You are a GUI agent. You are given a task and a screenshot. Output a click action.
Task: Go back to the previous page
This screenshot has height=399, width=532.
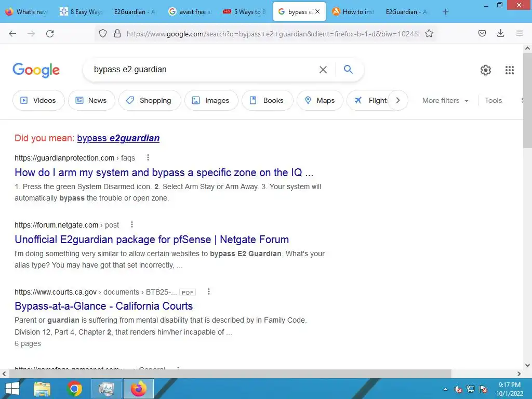12,33
